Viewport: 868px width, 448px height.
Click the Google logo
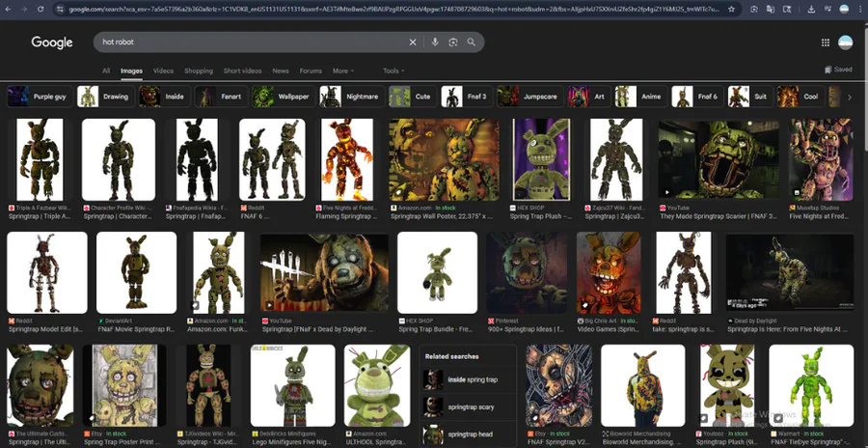tap(51, 42)
